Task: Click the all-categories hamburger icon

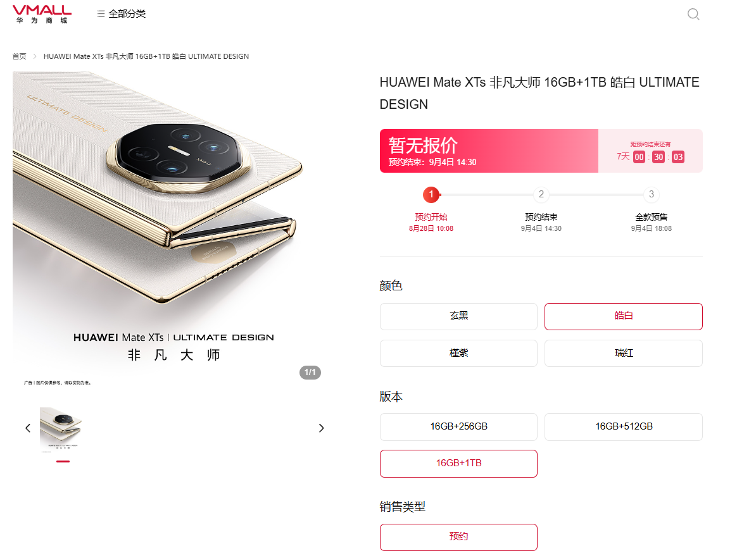Action: [101, 14]
